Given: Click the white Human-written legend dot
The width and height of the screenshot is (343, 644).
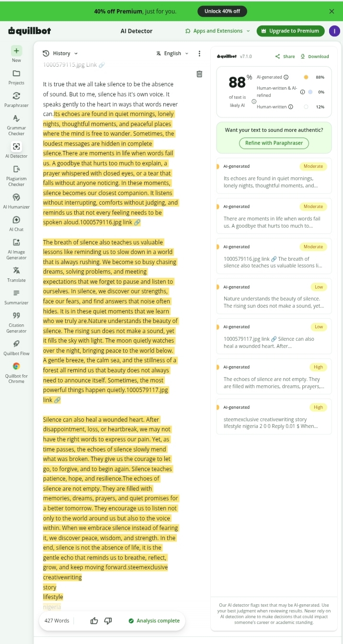Looking at the screenshot, I should point(306,106).
